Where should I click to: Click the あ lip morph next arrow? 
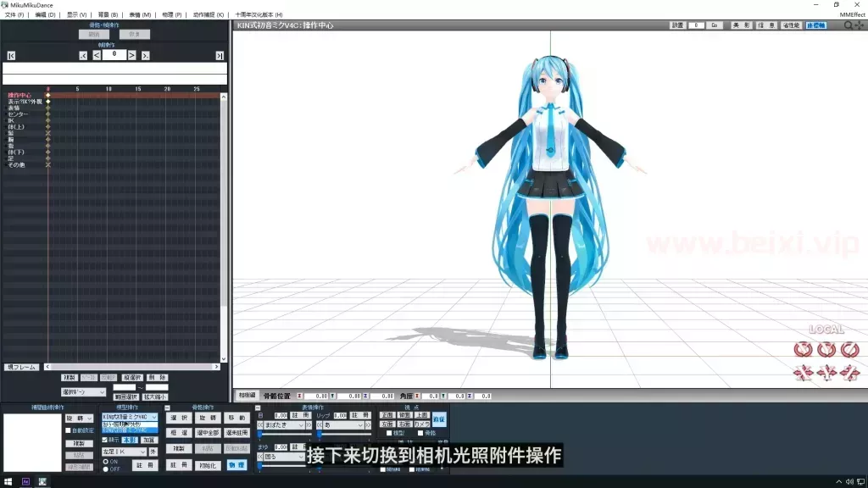click(x=368, y=425)
